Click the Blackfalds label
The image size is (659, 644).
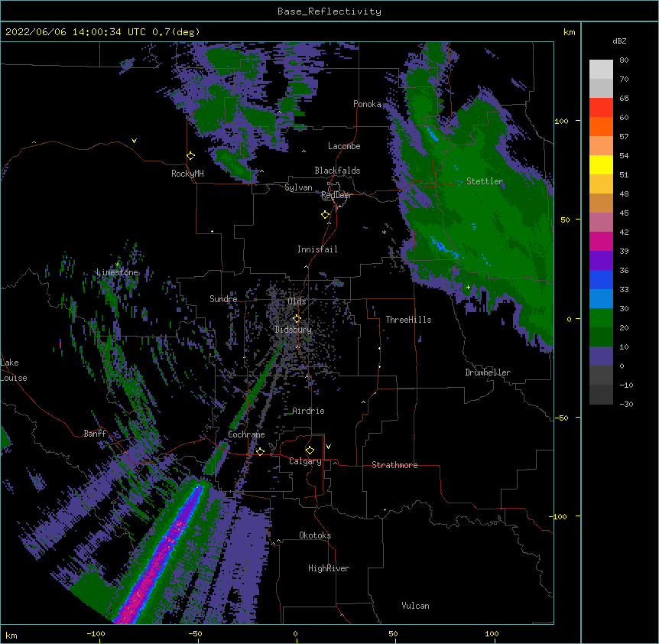(337, 171)
